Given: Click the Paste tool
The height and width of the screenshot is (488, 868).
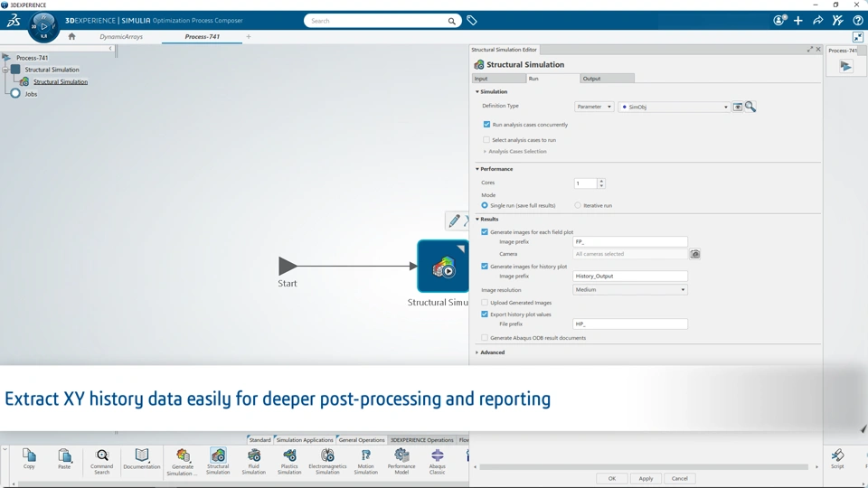Looking at the screenshot, I should [64, 459].
